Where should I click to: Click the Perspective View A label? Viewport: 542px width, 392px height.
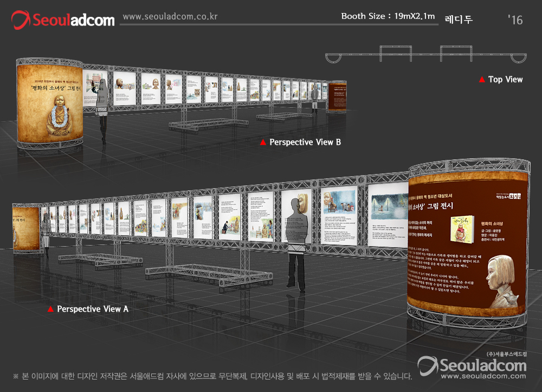pyautogui.click(x=93, y=309)
